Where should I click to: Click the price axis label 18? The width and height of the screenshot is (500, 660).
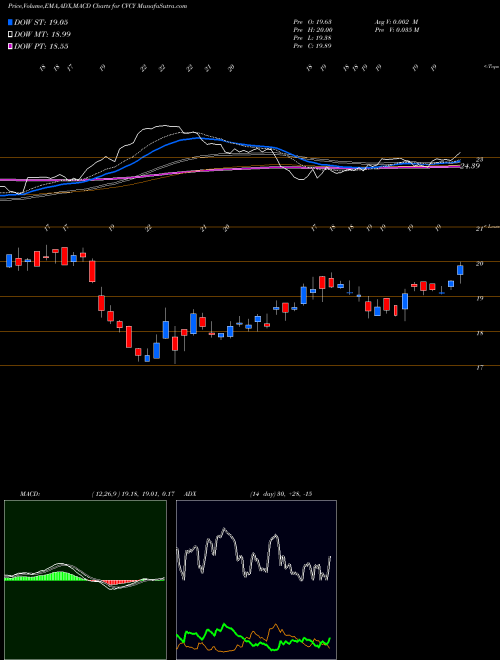(479, 333)
